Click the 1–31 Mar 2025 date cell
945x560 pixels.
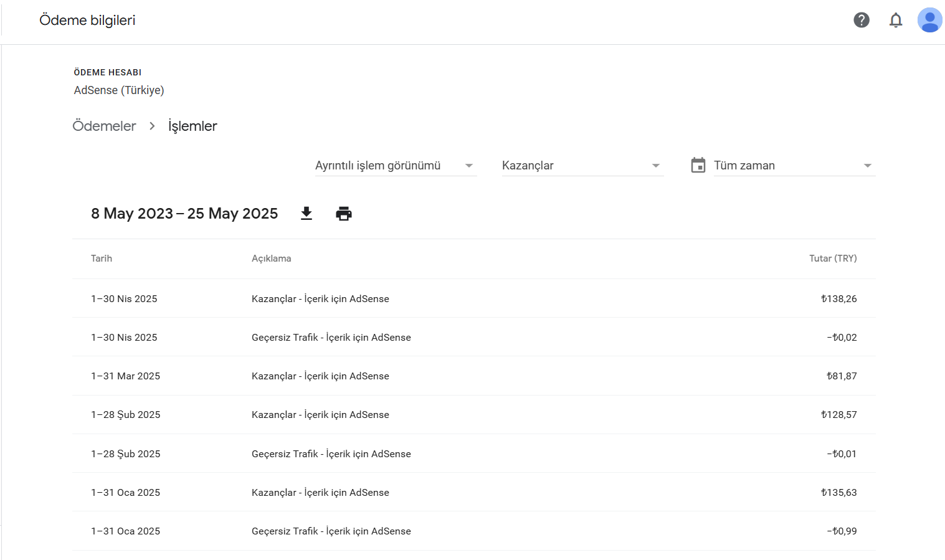coord(125,376)
